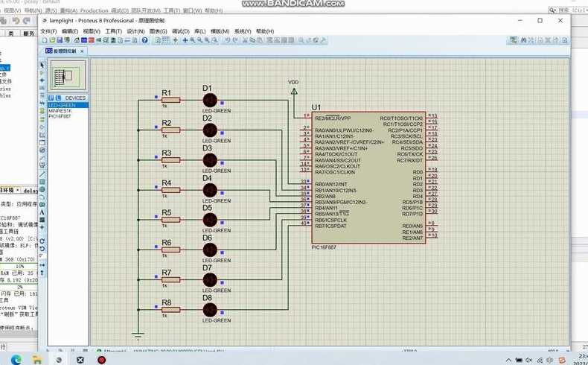Open the 模版(M) template menu

pyautogui.click(x=220, y=31)
